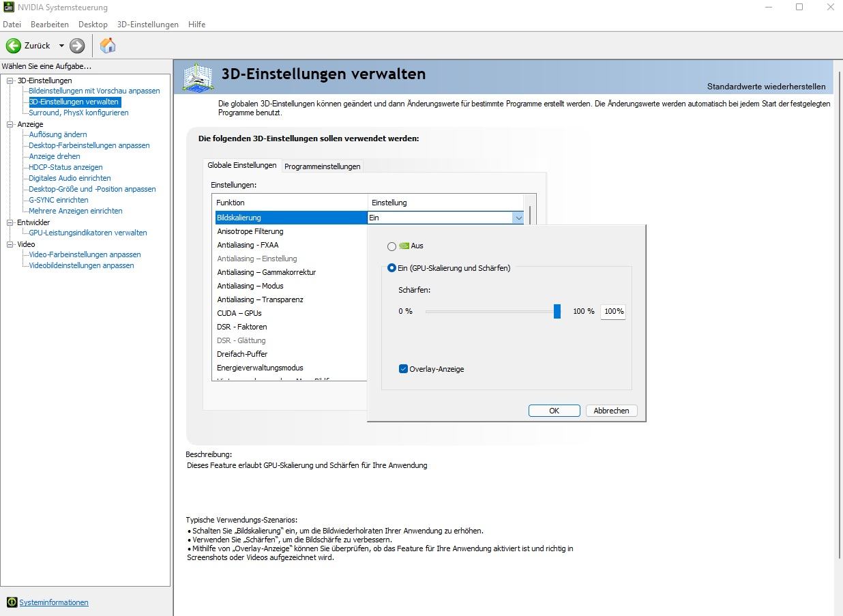Click the Einstellung column header
Viewport: 843px width, 616px height.
pyautogui.click(x=446, y=203)
